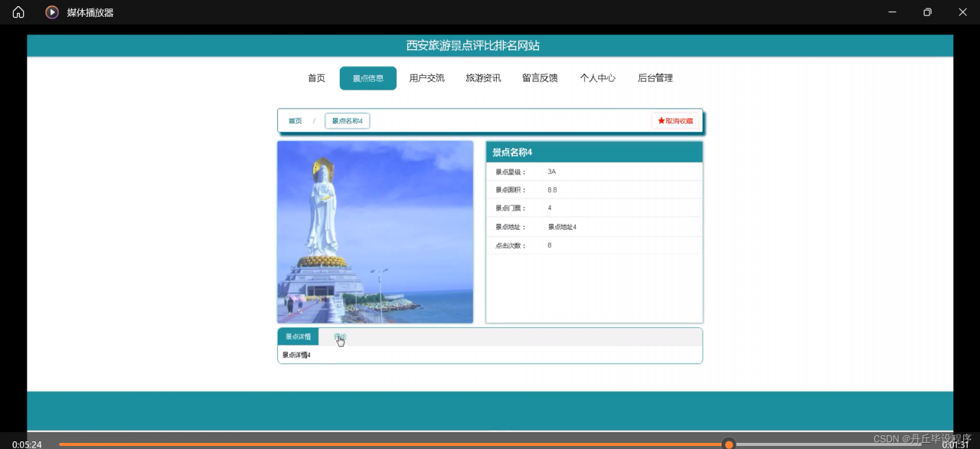
Task: Open the 留言反馈 page
Action: click(540, 78)
